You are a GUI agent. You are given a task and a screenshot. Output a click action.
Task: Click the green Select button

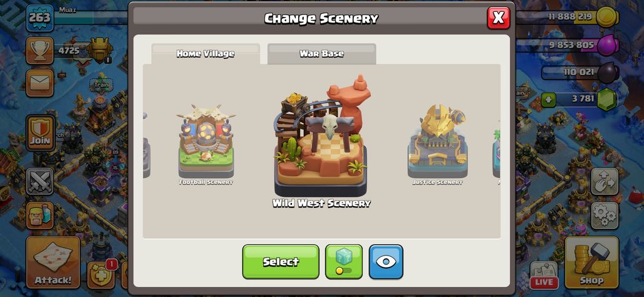click(x=281, y=262)
